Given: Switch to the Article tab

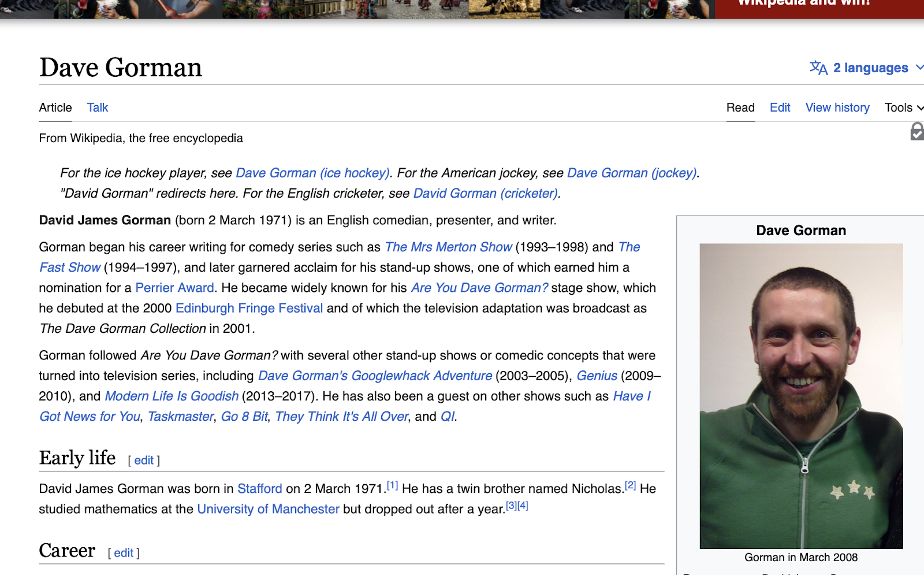Looking at the screenshot, I should point(55,107).
